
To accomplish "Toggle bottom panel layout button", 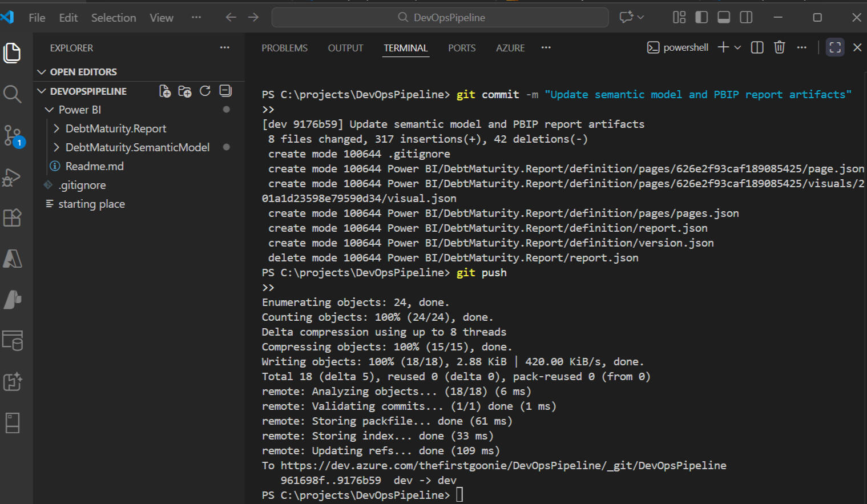I will click(x=724, y=18).
